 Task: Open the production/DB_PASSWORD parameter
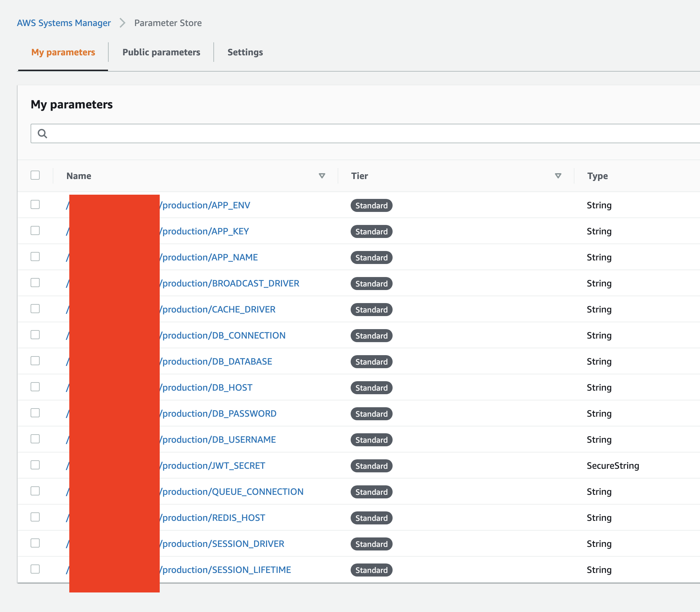point(218,413)
